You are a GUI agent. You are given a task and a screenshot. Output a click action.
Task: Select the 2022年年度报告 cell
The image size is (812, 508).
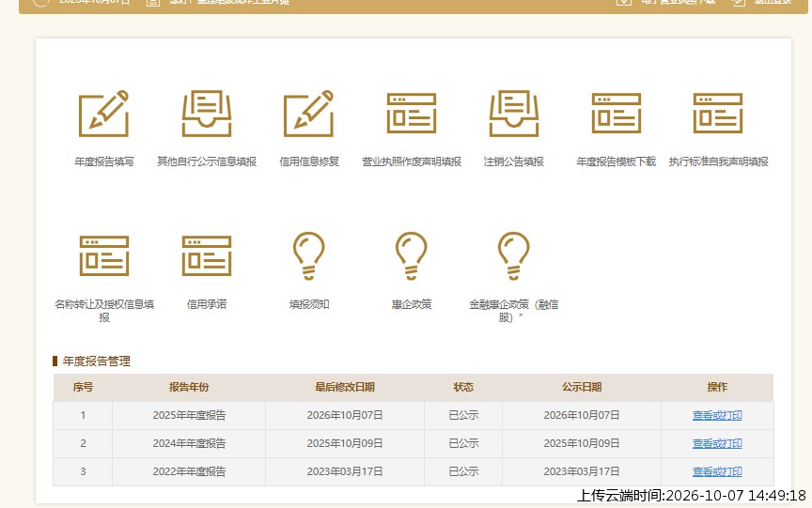[x=189, y=471]
